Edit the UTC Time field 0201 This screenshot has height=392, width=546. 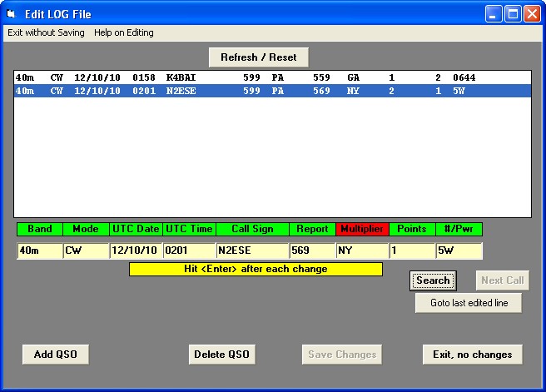(x=188, y=251)
